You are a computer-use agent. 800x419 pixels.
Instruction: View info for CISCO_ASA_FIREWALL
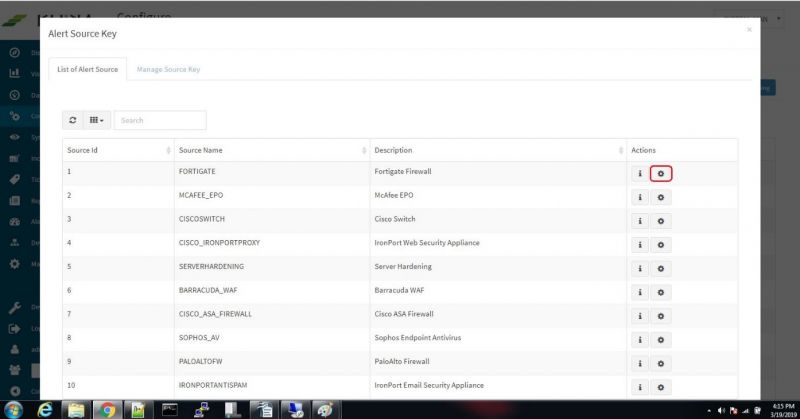coord(640,316)
